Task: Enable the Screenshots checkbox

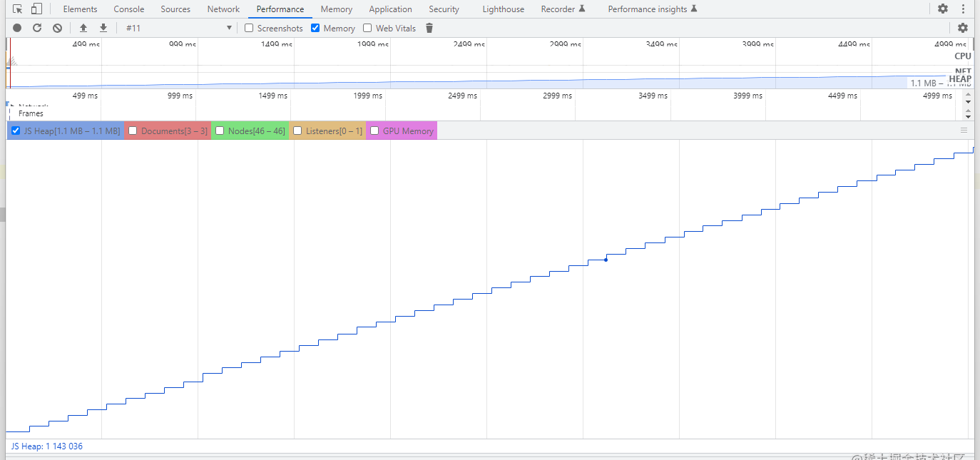Action: (x=249, y=28)
